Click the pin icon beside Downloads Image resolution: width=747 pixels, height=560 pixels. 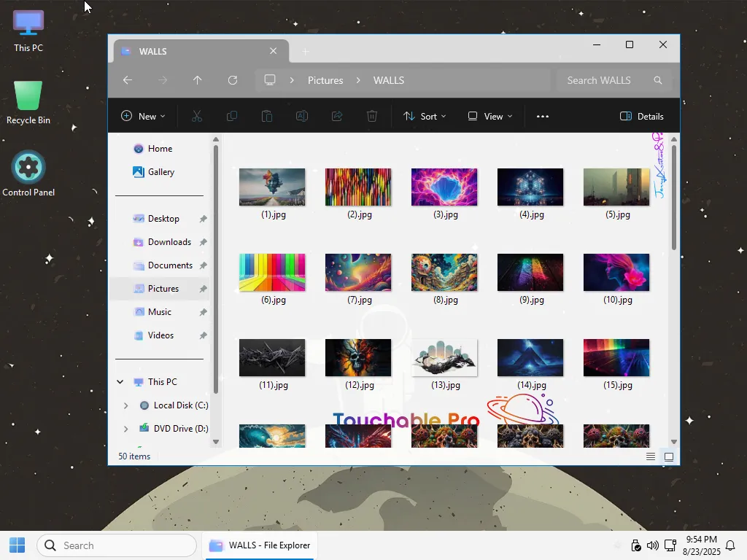pyautogui.click(x=203, y=242)
